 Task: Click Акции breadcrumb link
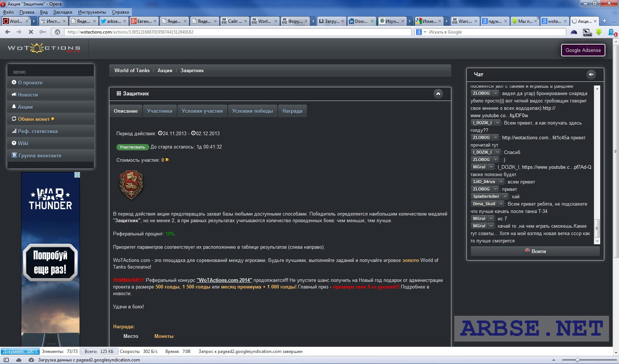click(165, 70)
